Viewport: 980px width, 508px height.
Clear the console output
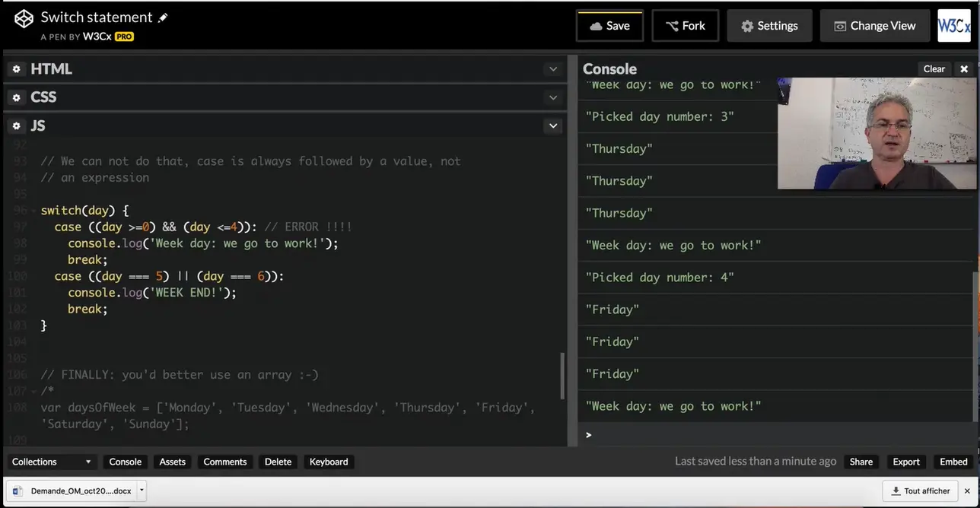pos(934,68)
